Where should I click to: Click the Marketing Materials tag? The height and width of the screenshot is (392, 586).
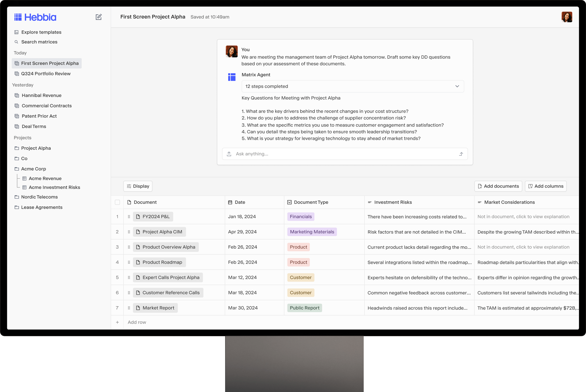(312, 232)
